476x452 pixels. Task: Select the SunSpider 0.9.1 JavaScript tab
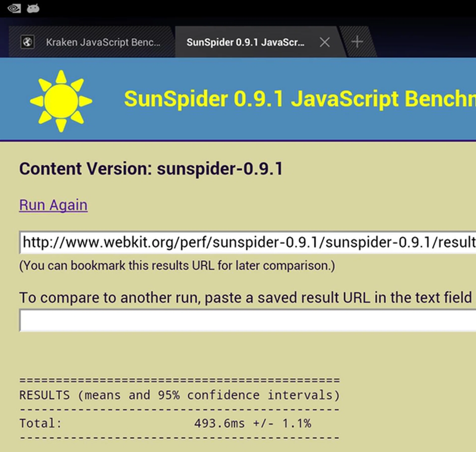click(x=245, y=42)
